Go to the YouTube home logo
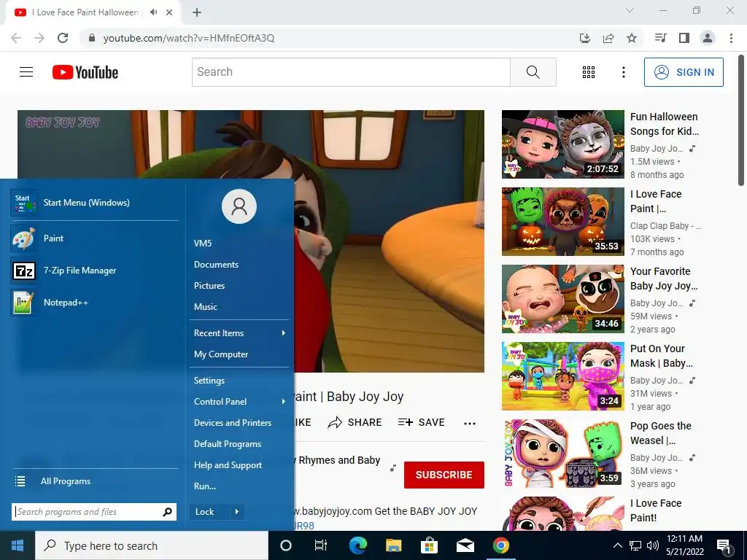Image resolution: width=747 pixels, height=560 pixels. (x=85, y=72)
